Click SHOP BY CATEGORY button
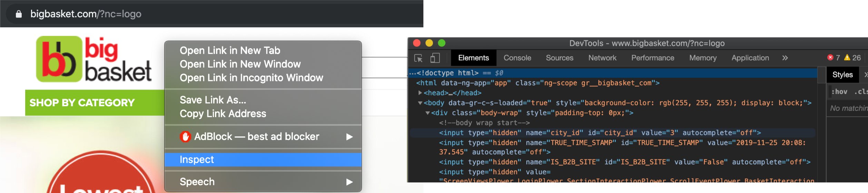 click(95, 103)
